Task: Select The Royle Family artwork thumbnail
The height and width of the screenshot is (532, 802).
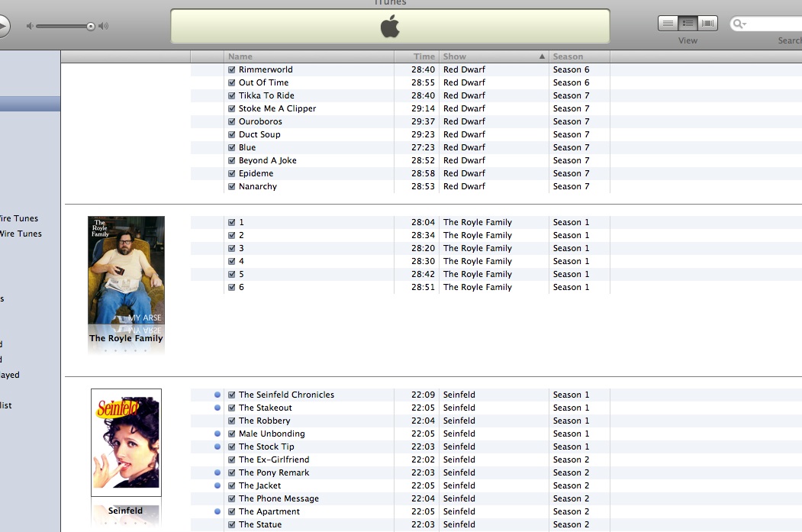Action: [127, 270]
